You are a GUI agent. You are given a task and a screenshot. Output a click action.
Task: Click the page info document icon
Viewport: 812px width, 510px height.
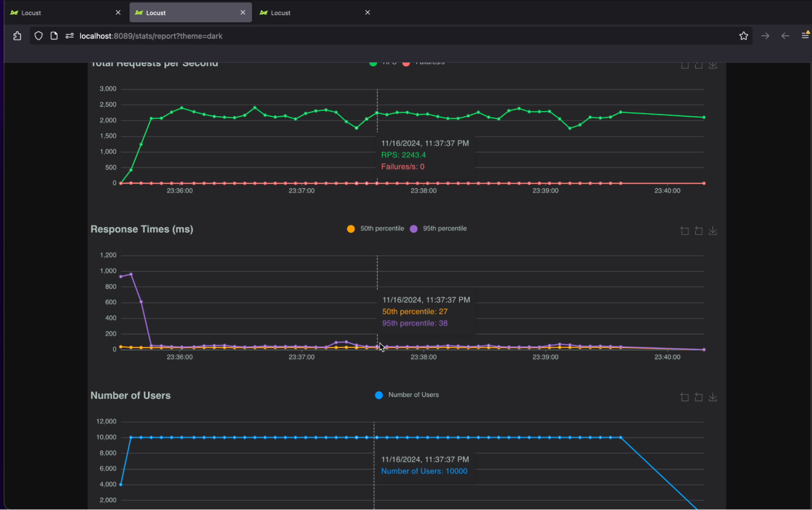click(54, 36)
